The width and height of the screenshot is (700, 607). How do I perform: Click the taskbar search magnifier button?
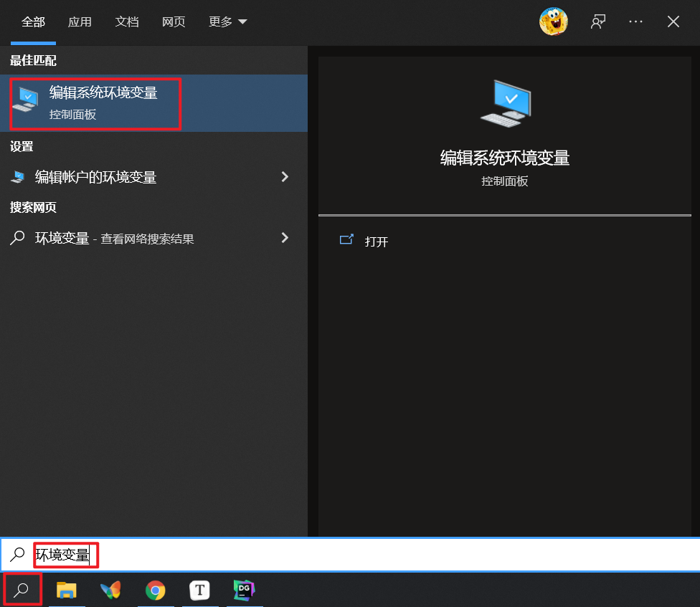[22, 590]
